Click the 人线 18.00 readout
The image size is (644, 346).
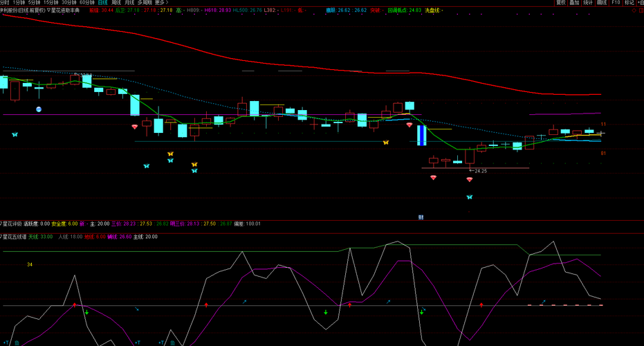(71, 237)
